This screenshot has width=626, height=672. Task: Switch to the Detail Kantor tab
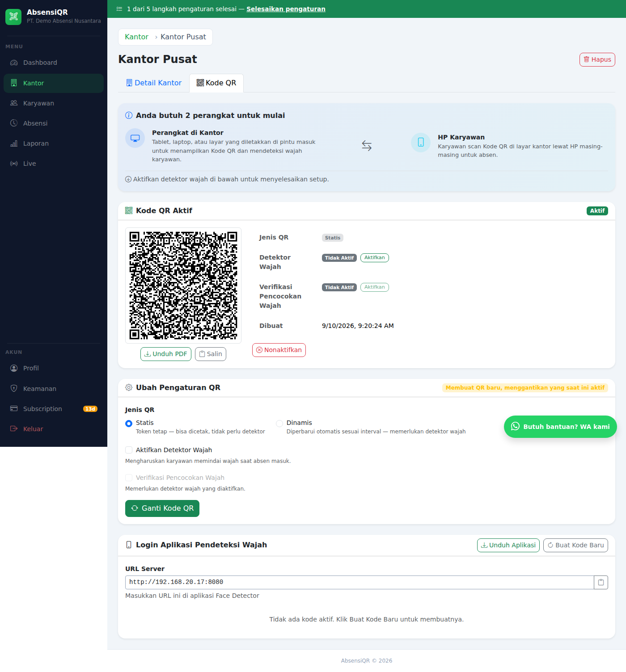154,83
